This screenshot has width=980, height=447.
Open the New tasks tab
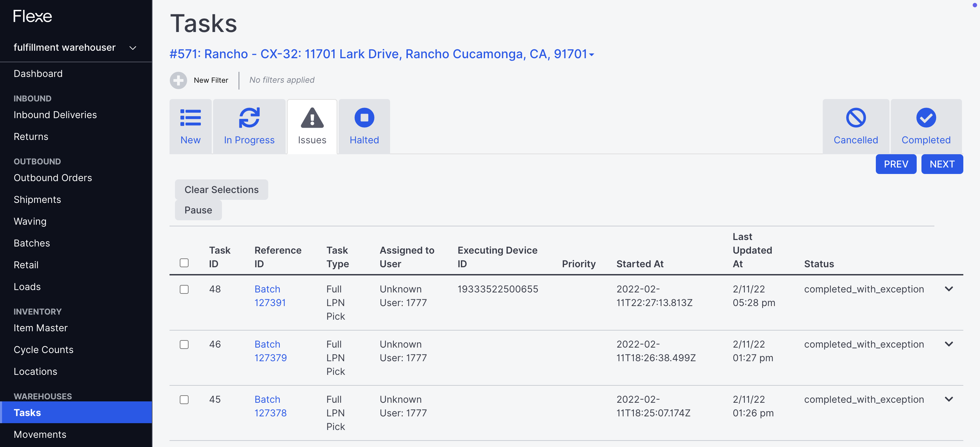(190, 126)
